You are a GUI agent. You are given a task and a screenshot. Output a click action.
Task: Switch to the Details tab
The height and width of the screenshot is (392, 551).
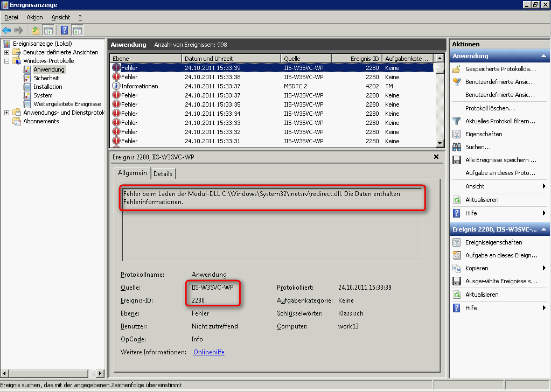[163, 174]
